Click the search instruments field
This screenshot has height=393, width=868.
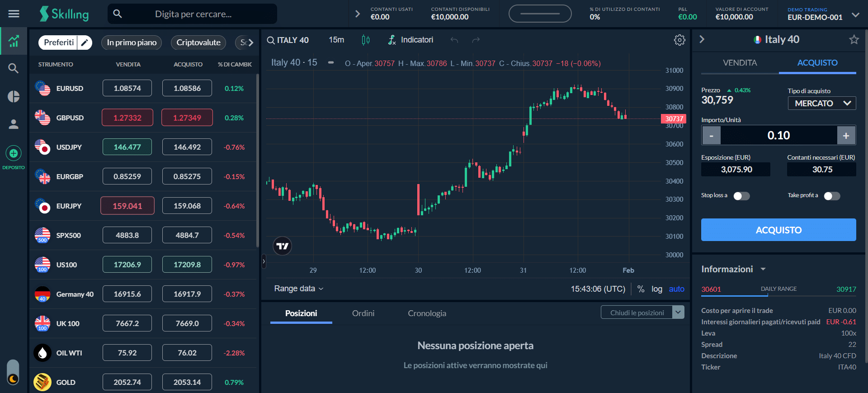pyautogui.click(x=193, y=14)
